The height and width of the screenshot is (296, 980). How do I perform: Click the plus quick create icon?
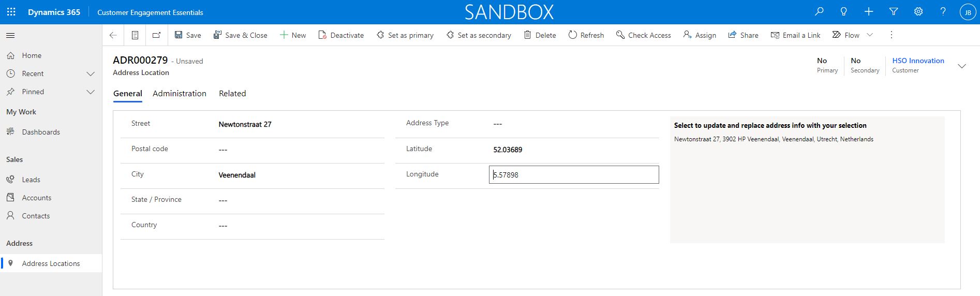[x=869, y=12]
